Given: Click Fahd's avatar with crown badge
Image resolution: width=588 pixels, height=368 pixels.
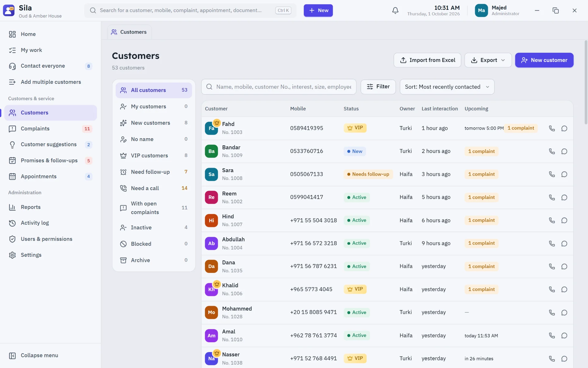Looking at the screenshot, I should pyautogui.click(x=212, y=128).
